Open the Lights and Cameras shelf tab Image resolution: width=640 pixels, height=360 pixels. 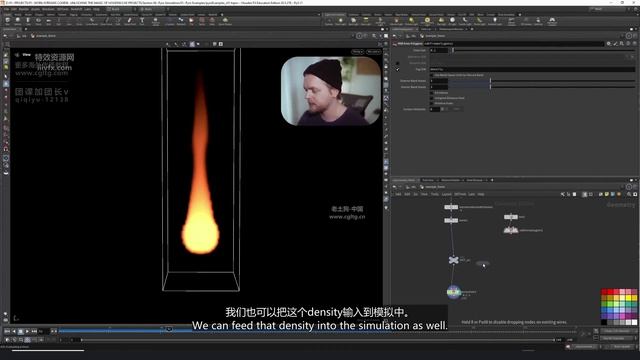point(335,15)
